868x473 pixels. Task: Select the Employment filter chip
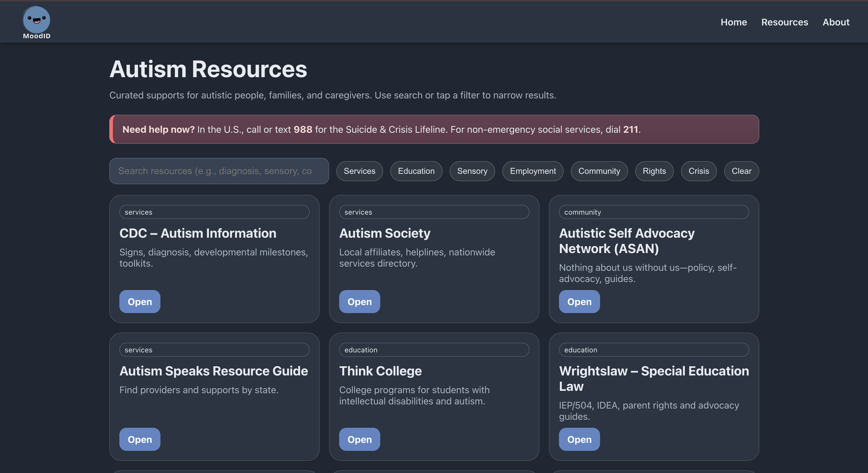(x=532, y=171)
